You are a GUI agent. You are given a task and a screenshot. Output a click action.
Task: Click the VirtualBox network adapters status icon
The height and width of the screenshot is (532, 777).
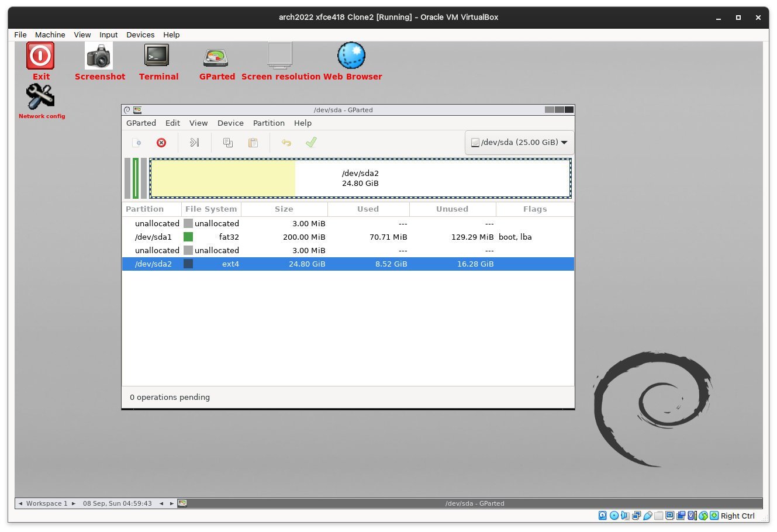pos(636,516)
